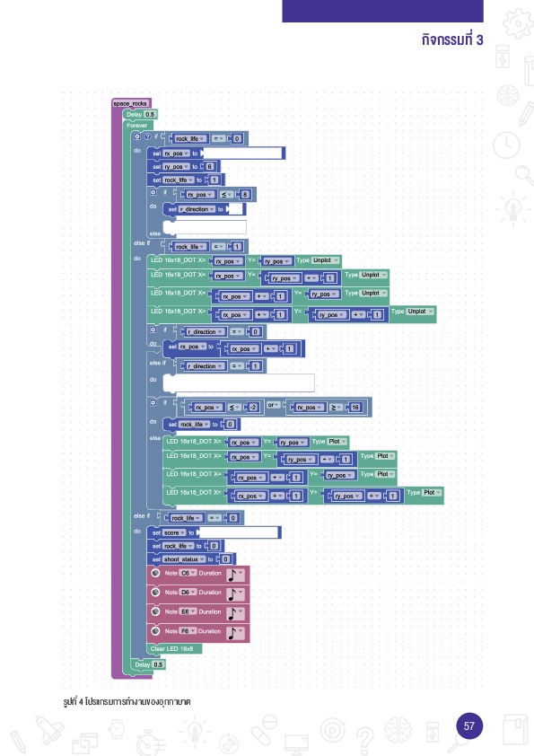Image resolution: width=534 pixels, height=756 pixels.
Task: Open the shoot_status variable dropdown
Action: pos(184,559)
